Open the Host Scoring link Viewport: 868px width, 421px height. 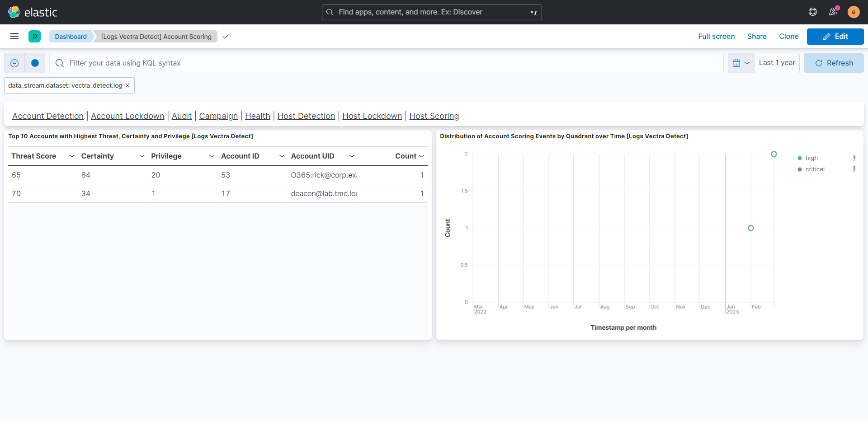point(434,116)
